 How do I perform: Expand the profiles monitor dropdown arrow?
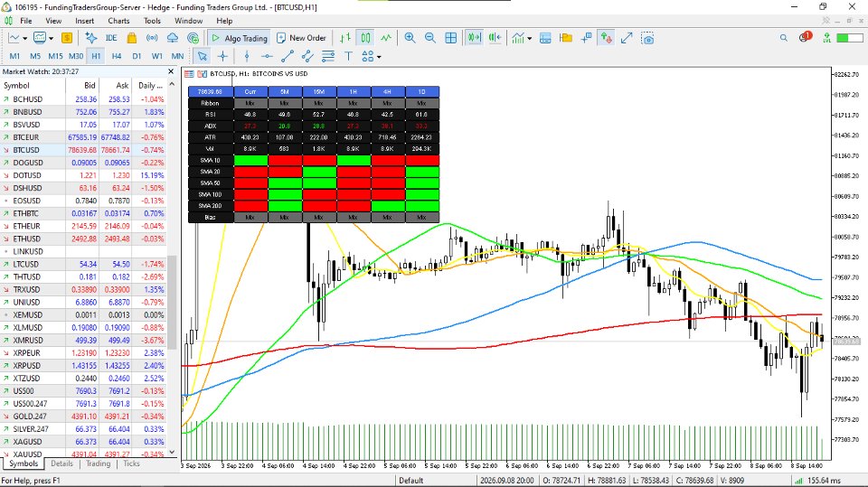coord(51,39)
